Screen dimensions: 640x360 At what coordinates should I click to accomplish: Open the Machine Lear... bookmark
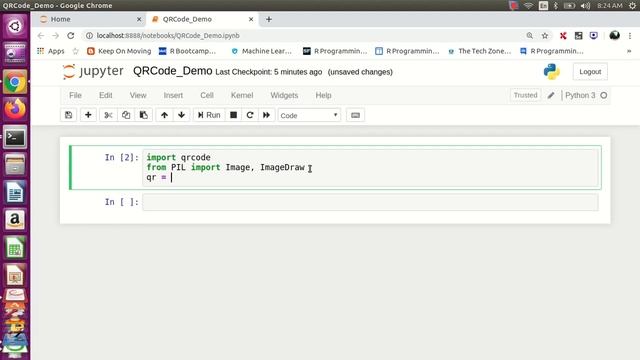pos(262,51)
